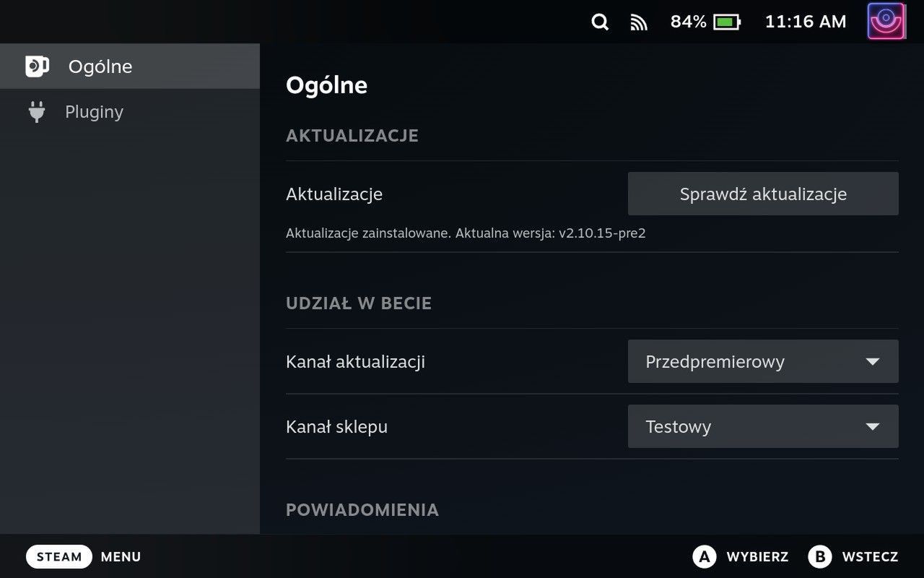Select the Decky Loader icon next to Ogólne
The image size is (924, 578).
click(x=37, y=66)
